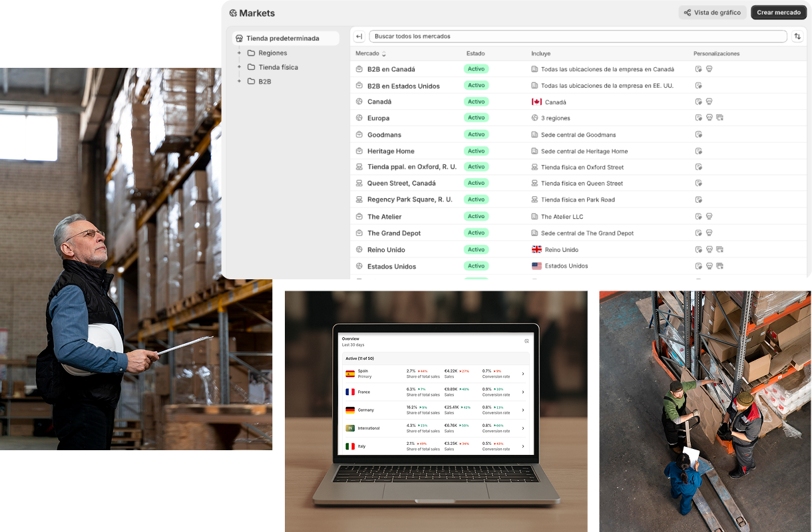Switch to Vista de gráfico
Viewport: 812px width, 532px height.
click(711, 13)
